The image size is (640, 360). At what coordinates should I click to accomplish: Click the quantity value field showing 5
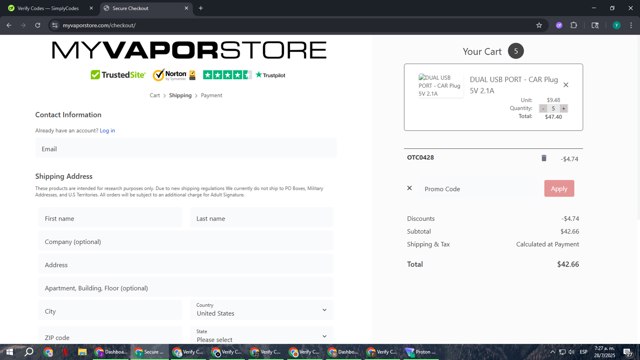tap(553, 108)
